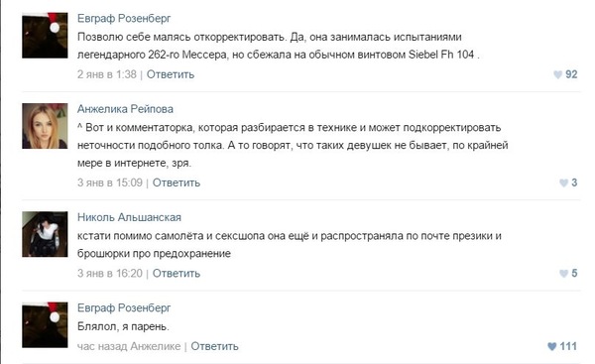The height and width of the screenshot is (364, 595).
Task: Open timestamp '3 янв в 15:09'
Action: (110, 182)
